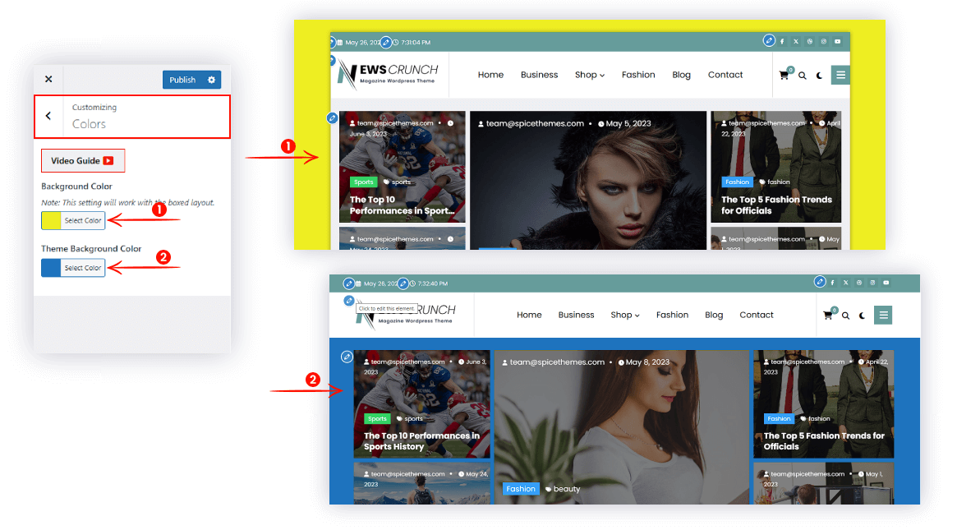Viewport: 980px width, 530px height.
Task: Click edit pencil beside social icons, blue preview
Action: (820, 282)
